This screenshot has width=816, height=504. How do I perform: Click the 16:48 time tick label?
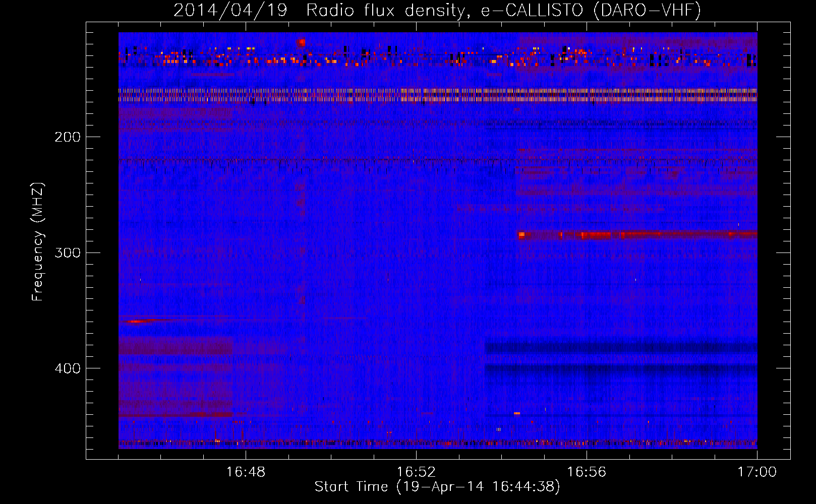click(x=246, y=472)
